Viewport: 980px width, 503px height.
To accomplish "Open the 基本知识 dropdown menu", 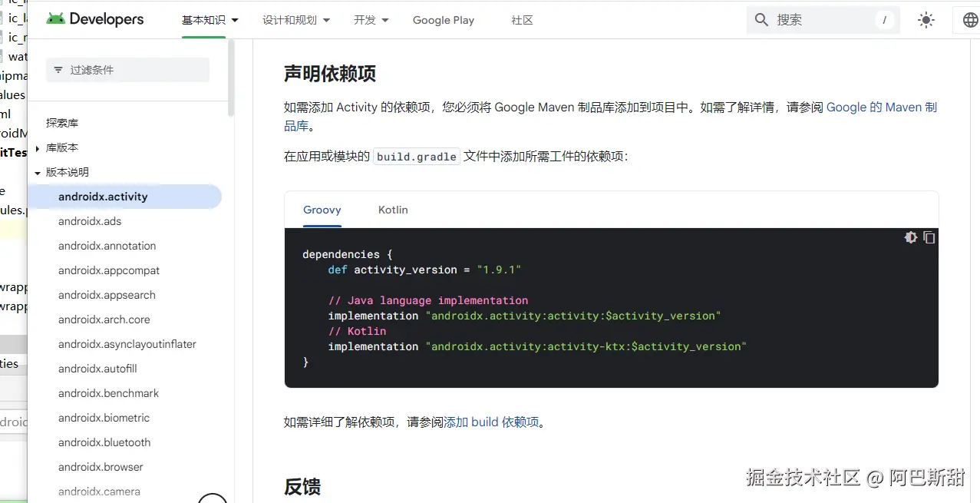I will point(210,20).
